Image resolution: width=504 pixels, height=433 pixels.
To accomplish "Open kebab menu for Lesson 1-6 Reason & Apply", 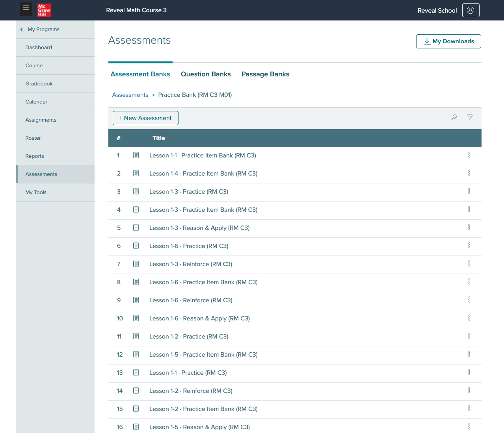I will [x=469, y=318].
